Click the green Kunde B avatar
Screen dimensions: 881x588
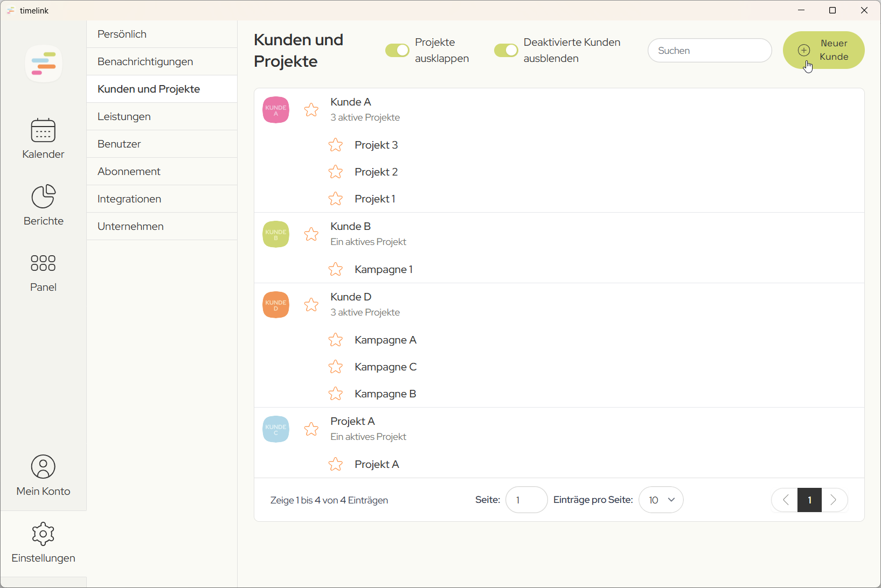click(276, 234)
